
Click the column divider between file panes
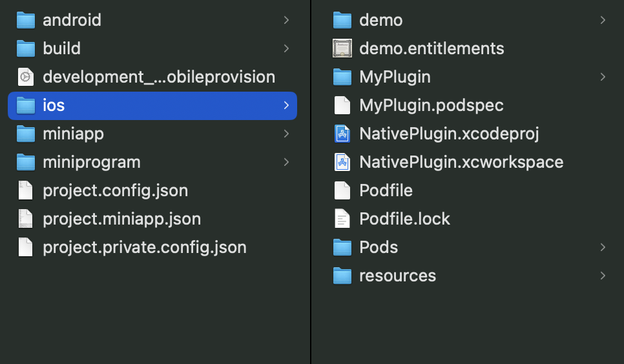(x=311, y=182)
